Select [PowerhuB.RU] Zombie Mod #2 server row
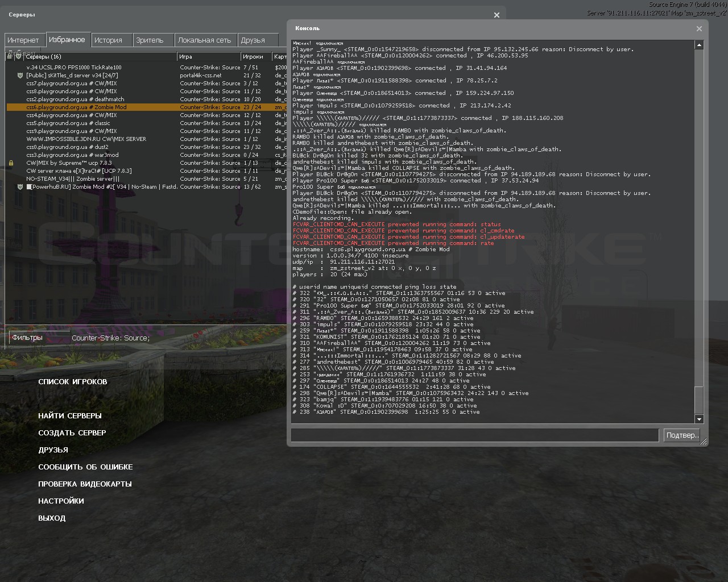 click(x=147, y=186)
